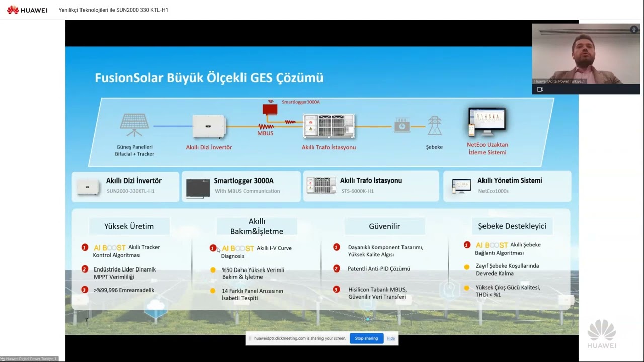This screenshot has width=644, height=362.
Task: Click the STS-6000K-H1 transformer card image
Action: point(321,186)
